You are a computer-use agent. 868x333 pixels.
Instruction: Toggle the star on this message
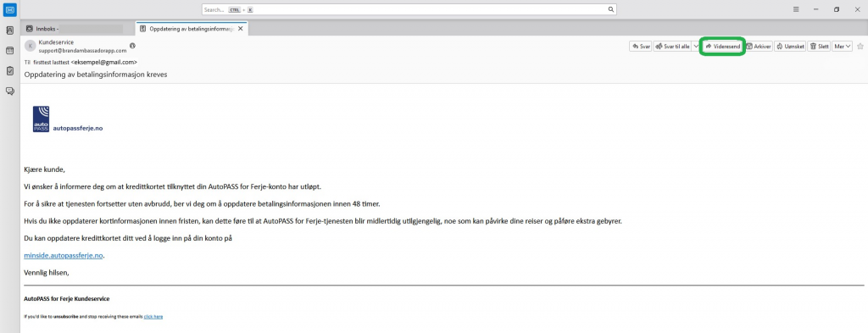click(x=860, y=47)
